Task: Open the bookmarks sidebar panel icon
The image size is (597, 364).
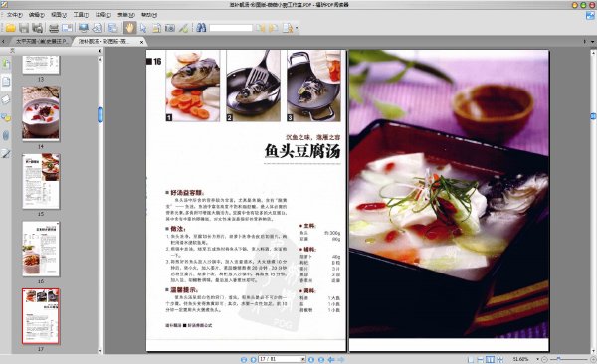Action: (6, 64)
